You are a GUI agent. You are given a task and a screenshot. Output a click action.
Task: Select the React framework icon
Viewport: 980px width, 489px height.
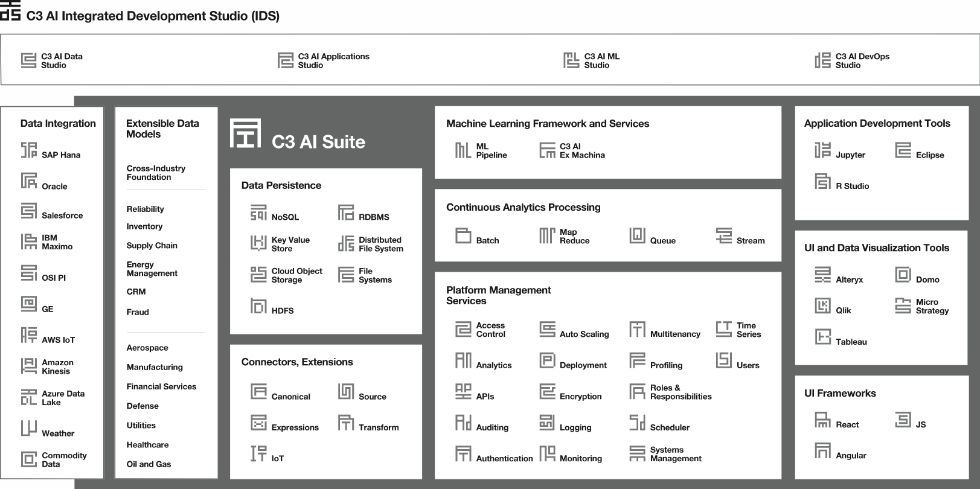(822, 420)
